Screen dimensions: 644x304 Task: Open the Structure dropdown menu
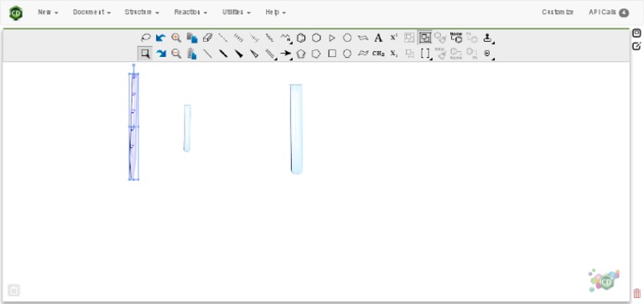pos(142,13)
